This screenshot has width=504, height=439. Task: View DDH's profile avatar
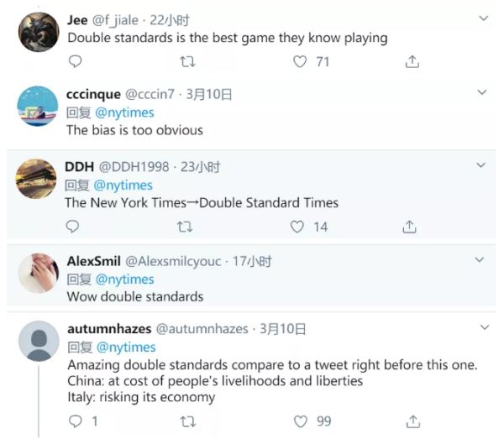36,179
